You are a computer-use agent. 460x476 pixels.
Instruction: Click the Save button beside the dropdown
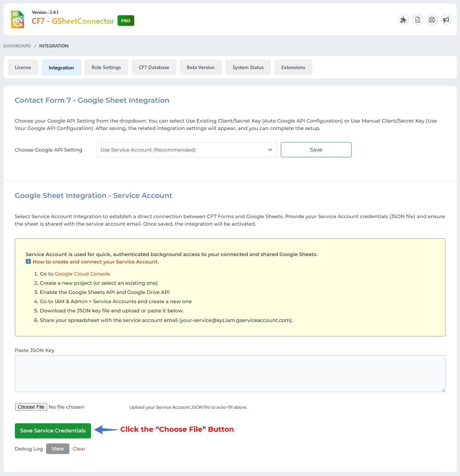pyautogui.click(x=316, y=149)
